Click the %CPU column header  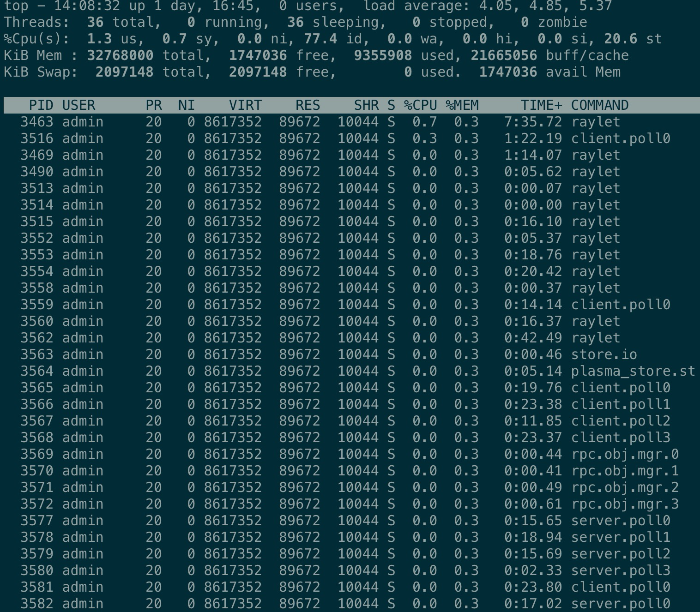[x=420, y=105]
